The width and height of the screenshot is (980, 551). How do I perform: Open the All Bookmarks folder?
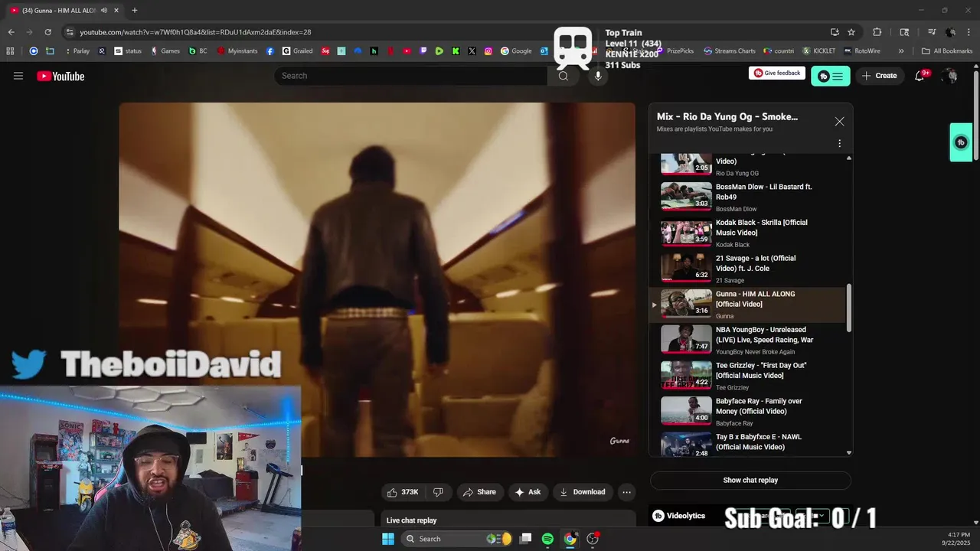(x=947, y=51)
